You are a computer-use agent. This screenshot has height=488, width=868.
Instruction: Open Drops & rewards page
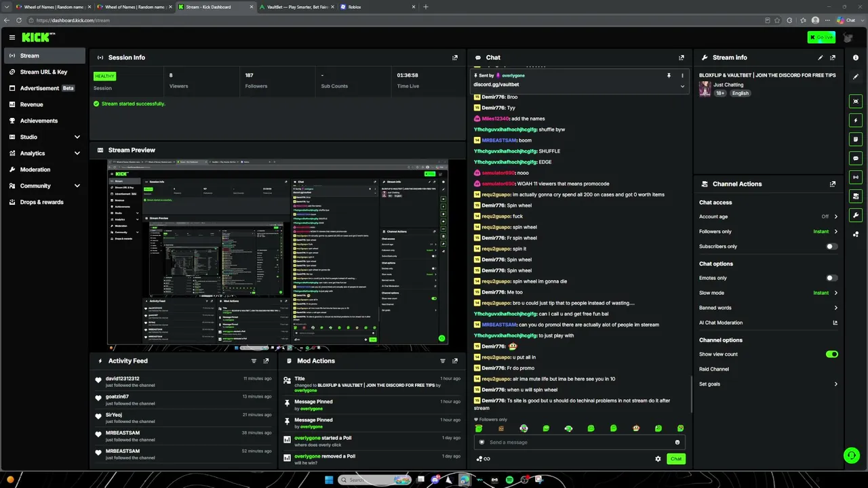pyautogui.click(x=45, y=202)
